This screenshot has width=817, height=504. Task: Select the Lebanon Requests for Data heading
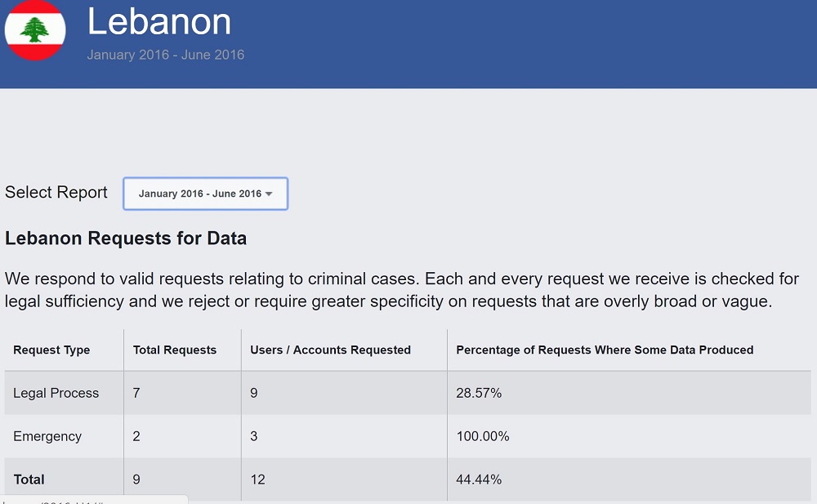pos(126,239)
